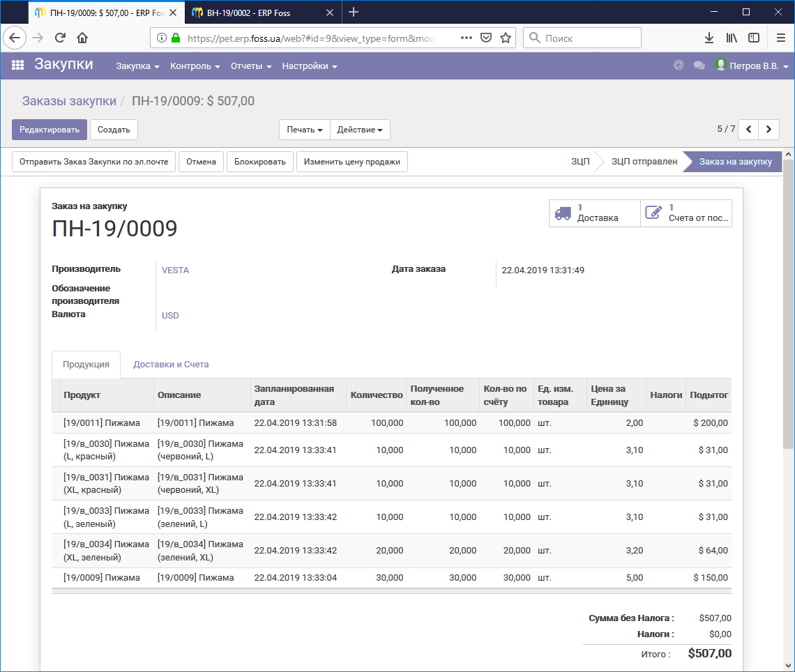Switch to the Продукция tab

86,365
